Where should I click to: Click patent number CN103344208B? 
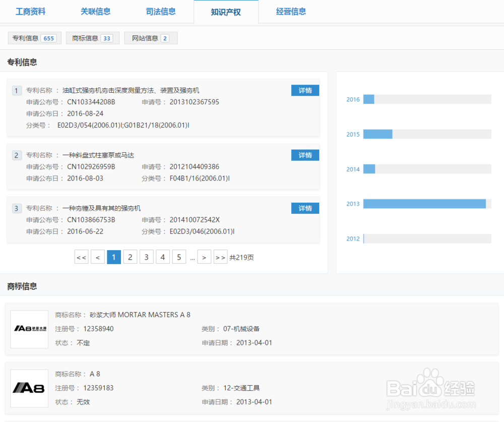tap(91, 102)
